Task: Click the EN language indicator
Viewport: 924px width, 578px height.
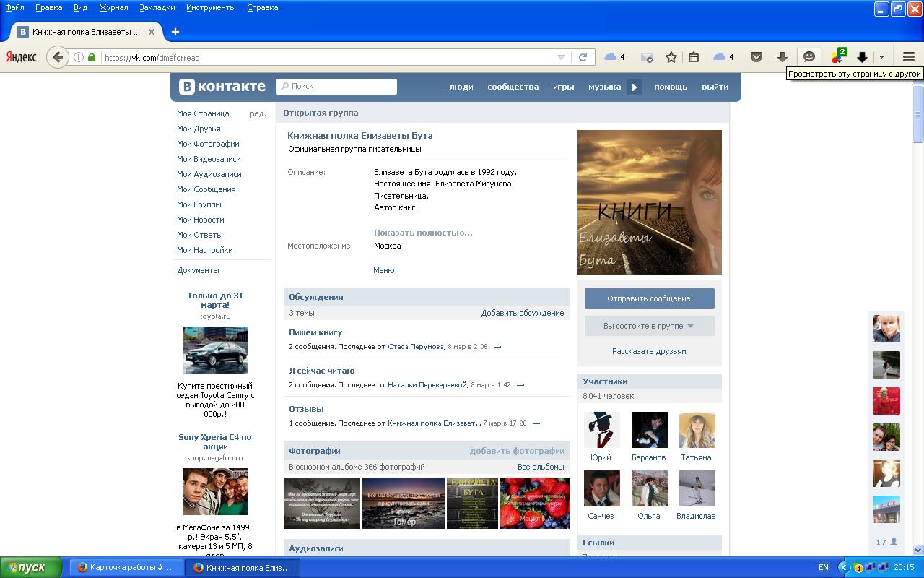Action: [824, 567]
